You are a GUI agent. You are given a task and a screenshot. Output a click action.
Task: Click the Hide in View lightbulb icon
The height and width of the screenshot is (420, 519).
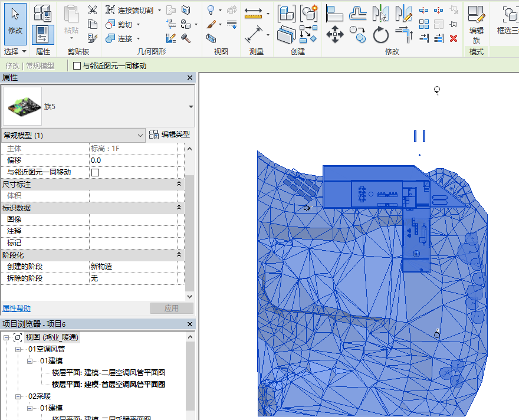pyautogui.click(x=211, y=10)
